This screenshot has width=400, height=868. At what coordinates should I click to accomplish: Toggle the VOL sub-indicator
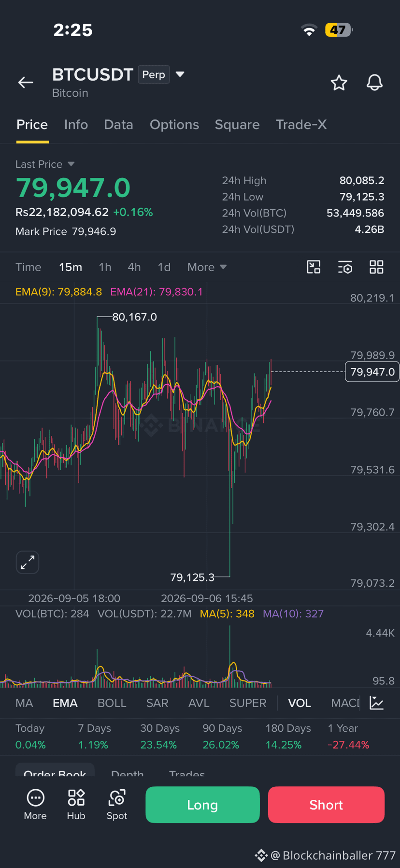tap(300, 703)
